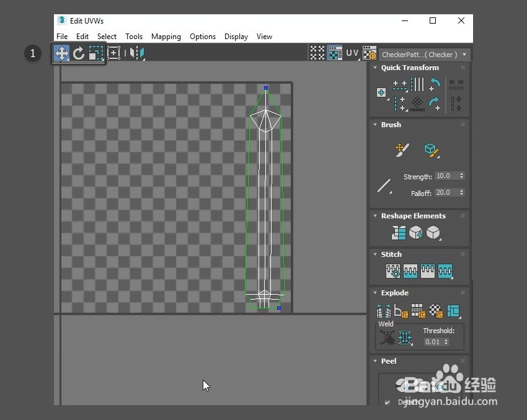527x420 pixels.
Task: Click the Straighten Selection icon
Action: click(x=399, y=233)
